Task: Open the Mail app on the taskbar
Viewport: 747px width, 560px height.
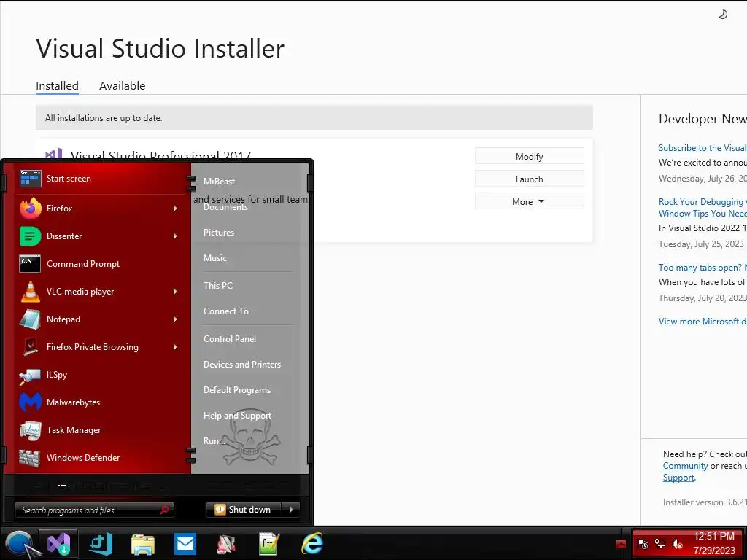Action: point(185,543)
